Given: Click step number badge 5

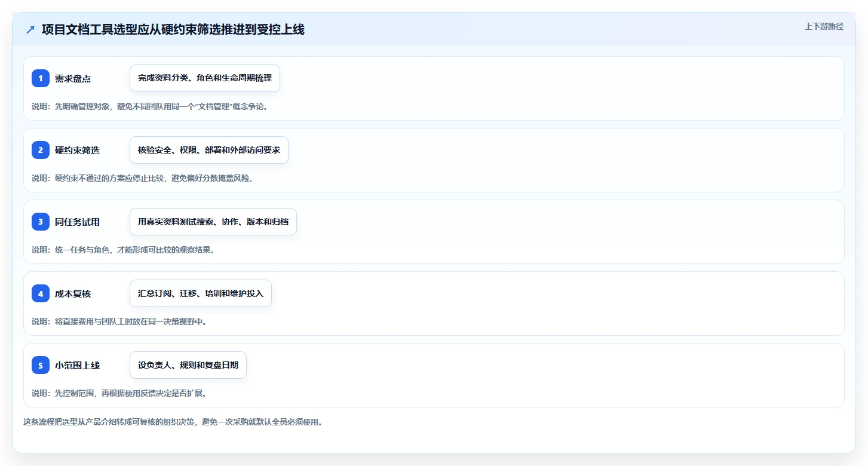Looking at the screenshot, I should (41, 365).
